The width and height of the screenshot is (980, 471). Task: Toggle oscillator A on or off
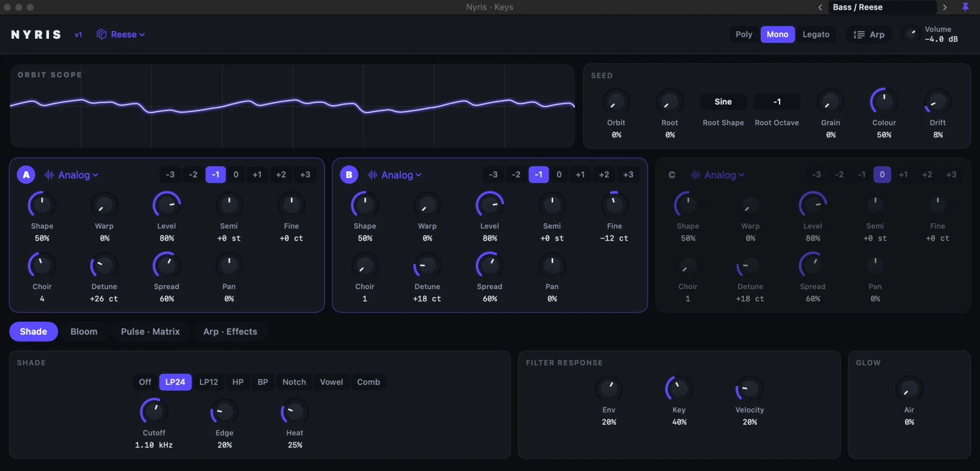[x=26, y=175]
